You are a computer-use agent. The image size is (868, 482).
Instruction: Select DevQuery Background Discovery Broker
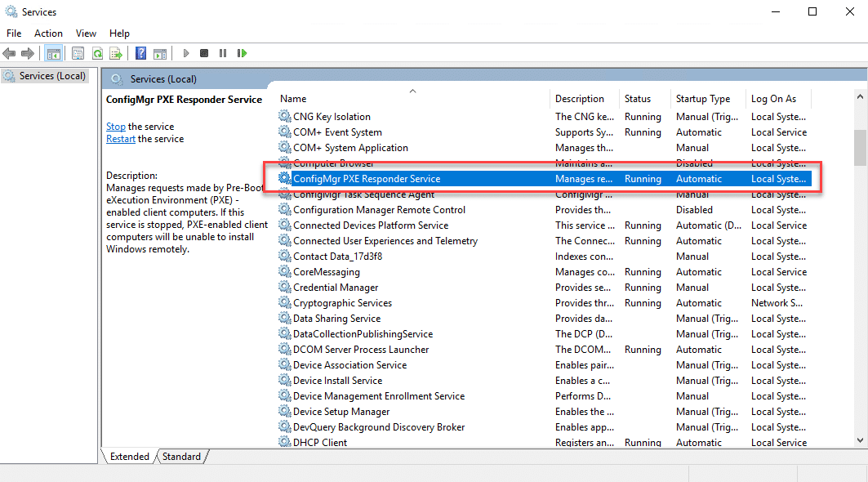click(379, 426)
